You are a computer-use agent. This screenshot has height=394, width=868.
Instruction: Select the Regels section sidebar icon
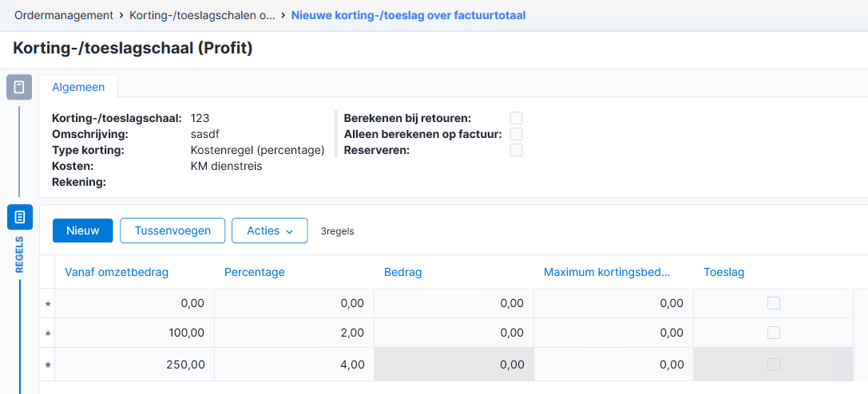click(19, 217)
